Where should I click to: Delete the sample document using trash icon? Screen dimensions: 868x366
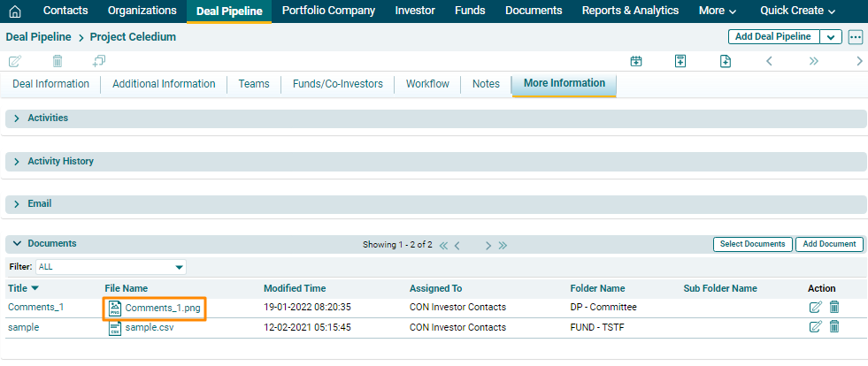click(834, 327)
